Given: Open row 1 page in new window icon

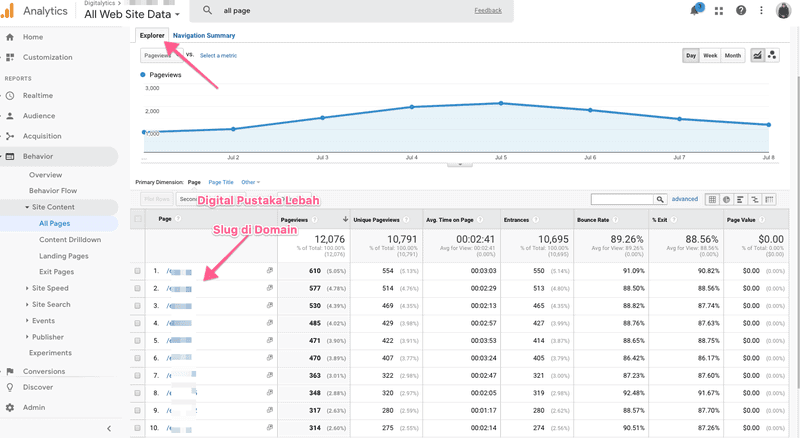Looking at the screenshot, I should (x=269, y=271).
